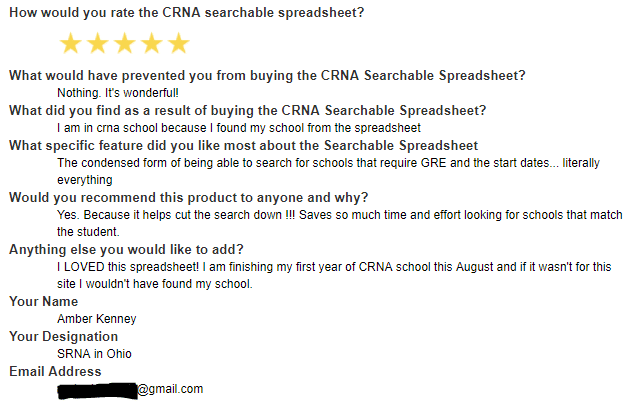Click the fifth yellow rating star
This screenshot has width=636, height=404.
[x=178, y=43]
